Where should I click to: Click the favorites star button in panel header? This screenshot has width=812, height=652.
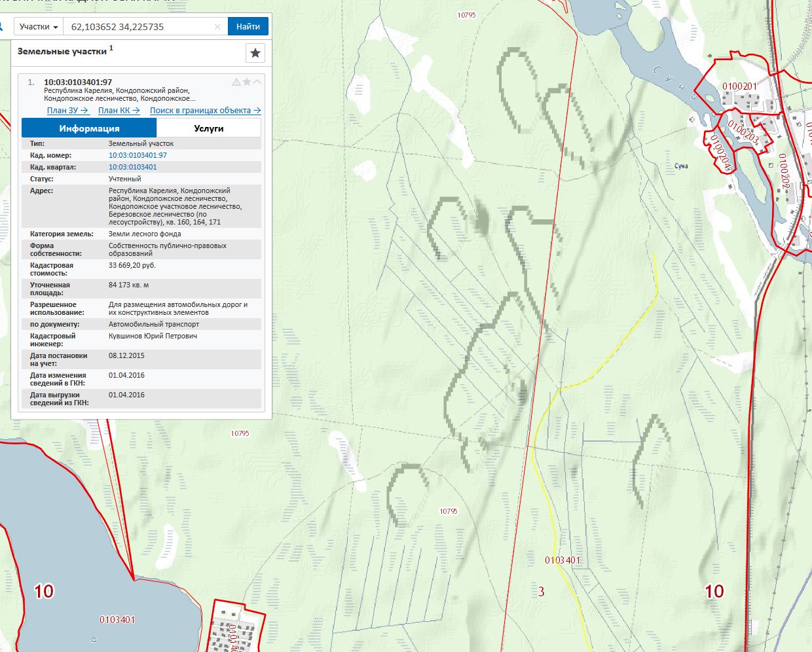[x=255, y=53]
